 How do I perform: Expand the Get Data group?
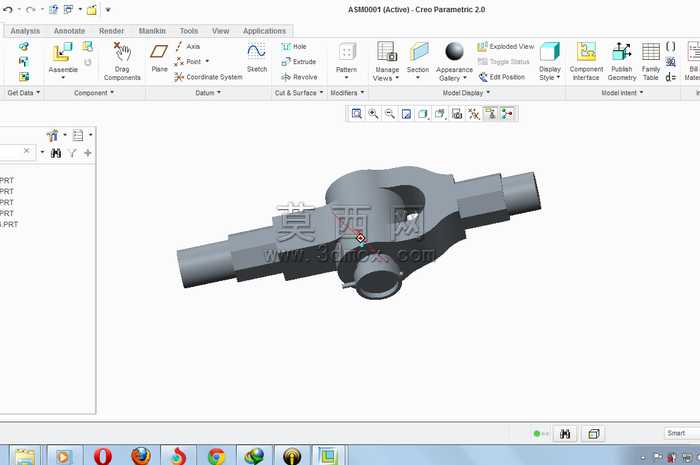pos(24,93)
